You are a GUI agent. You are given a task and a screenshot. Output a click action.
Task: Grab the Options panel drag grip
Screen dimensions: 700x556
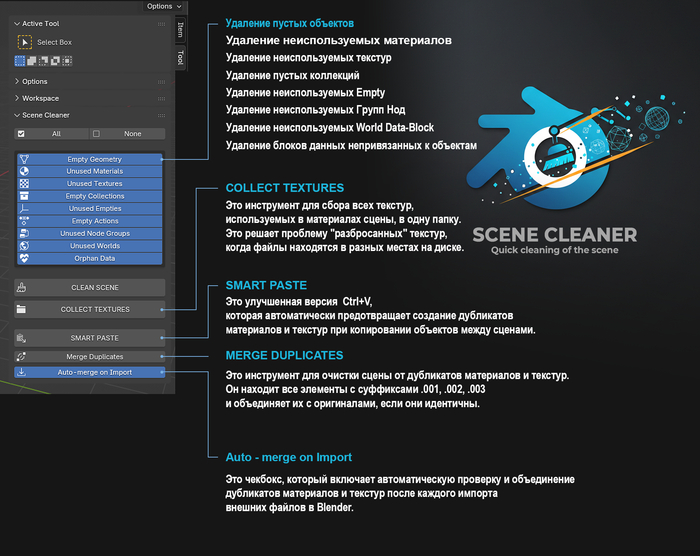pyautogui.click(x=161, y=82)
